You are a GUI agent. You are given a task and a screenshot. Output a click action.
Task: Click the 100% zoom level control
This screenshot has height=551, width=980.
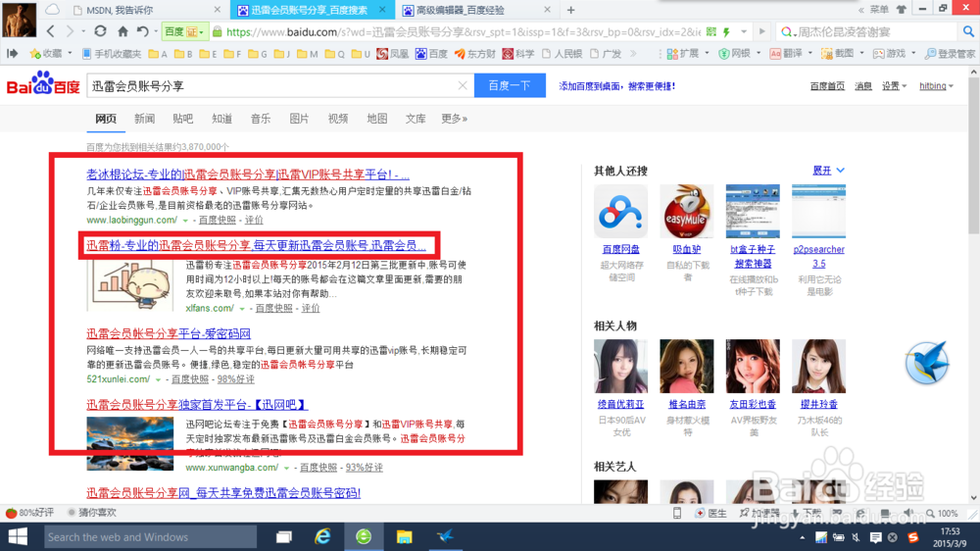tap(941, 513)
